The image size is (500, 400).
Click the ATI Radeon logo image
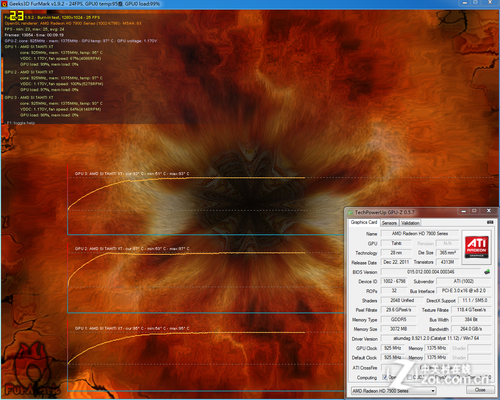(x=476, y=247)
